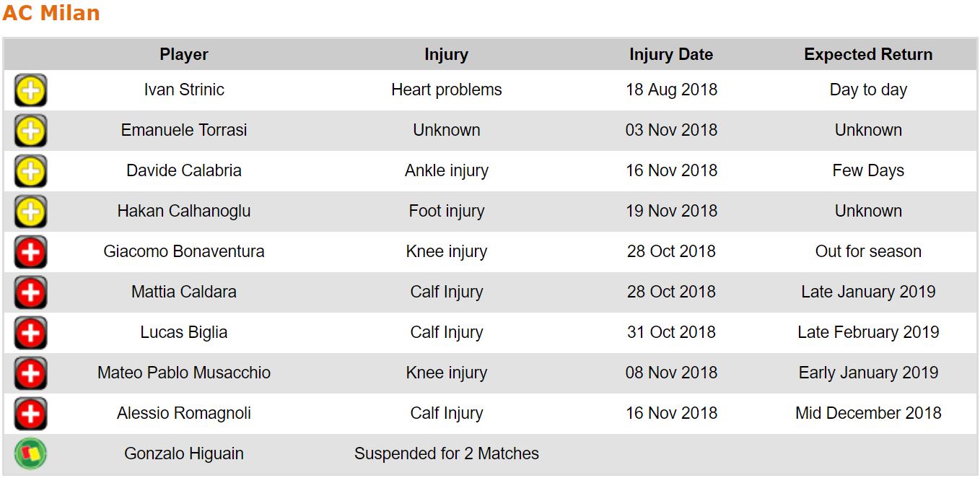
Task: Click the red cross icon for Giacomo Bonaventura
Action: [x=30, y=253]
